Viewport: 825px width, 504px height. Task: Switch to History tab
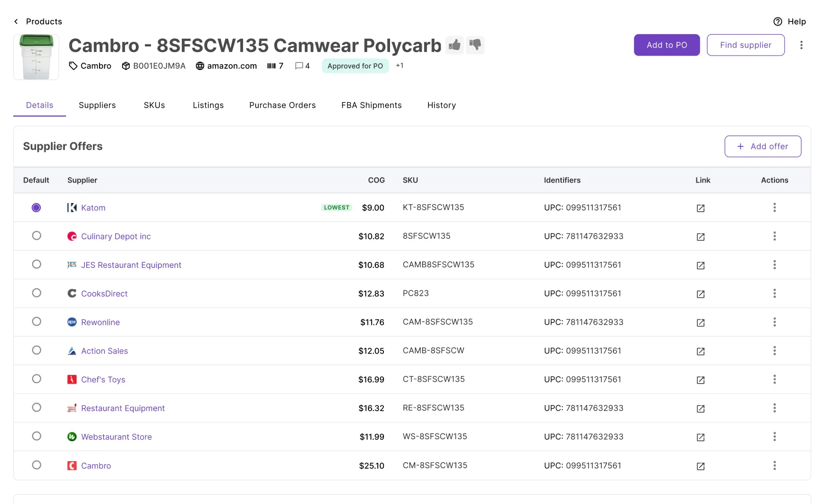pyautogui.click(x=442, y=105)
